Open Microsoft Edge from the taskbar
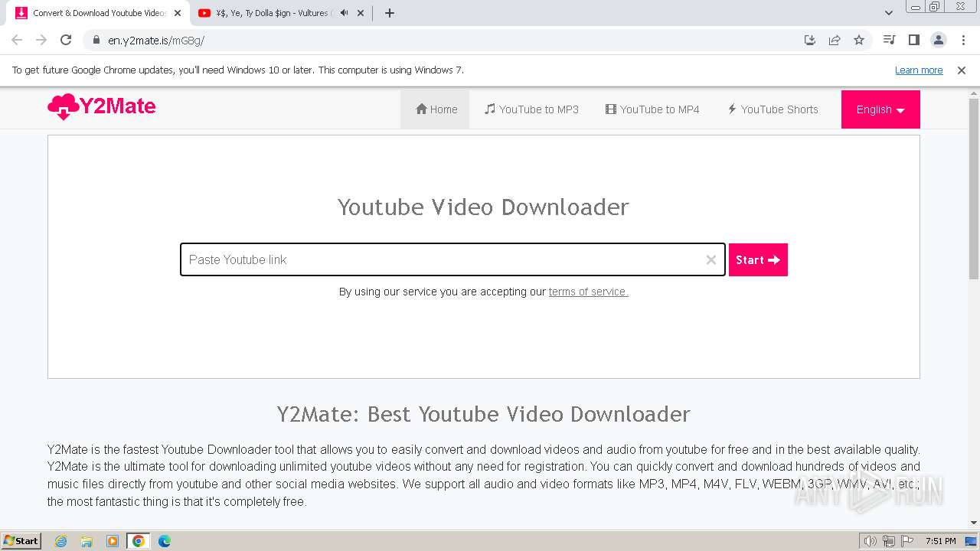The image size is (980, 551). tap(165, 541)
